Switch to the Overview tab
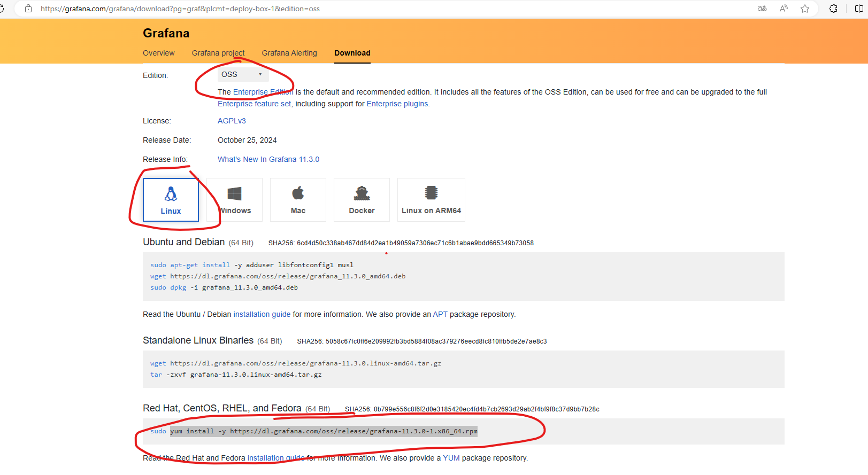 (158, 53)
